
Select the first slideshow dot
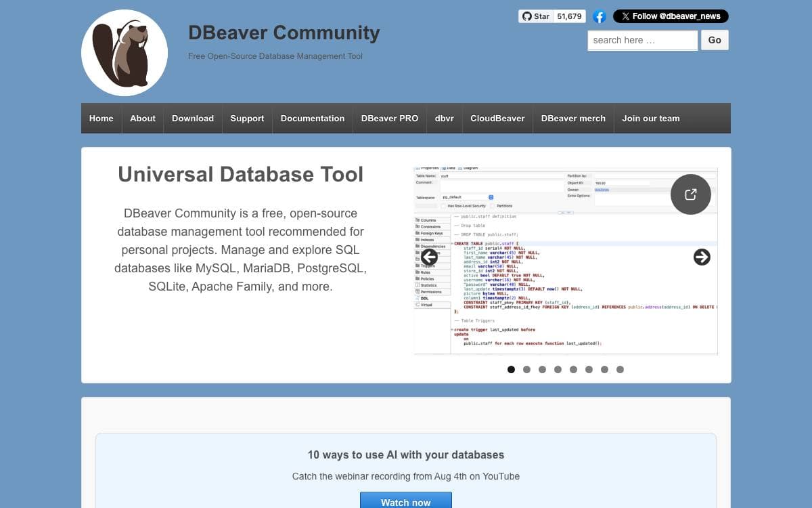click(x=511, y=369)
